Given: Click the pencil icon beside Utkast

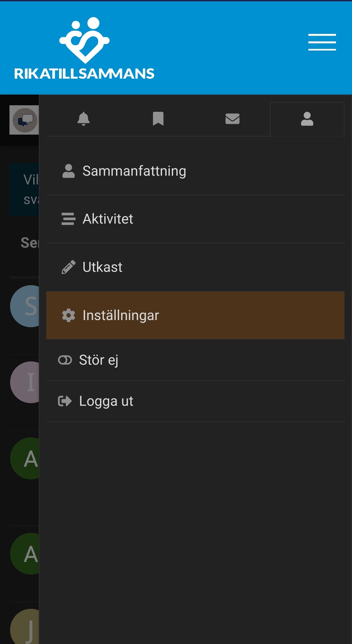Looking at the screenshot, I should pos(68,267).
